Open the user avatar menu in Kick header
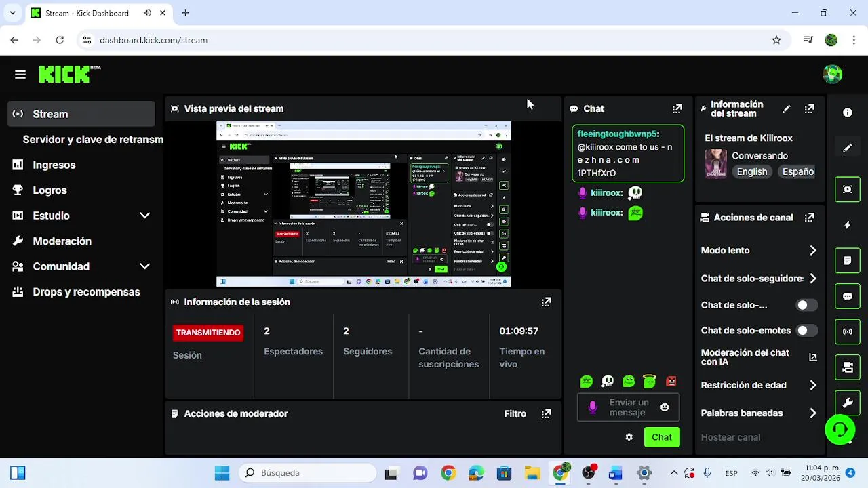 click(x=832, y=74)
